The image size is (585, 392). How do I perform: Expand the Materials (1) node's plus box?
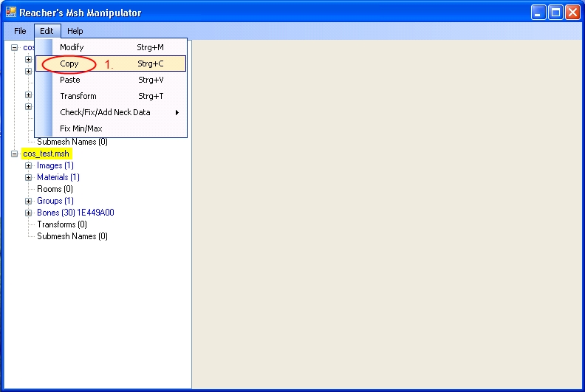coord(29,177)
